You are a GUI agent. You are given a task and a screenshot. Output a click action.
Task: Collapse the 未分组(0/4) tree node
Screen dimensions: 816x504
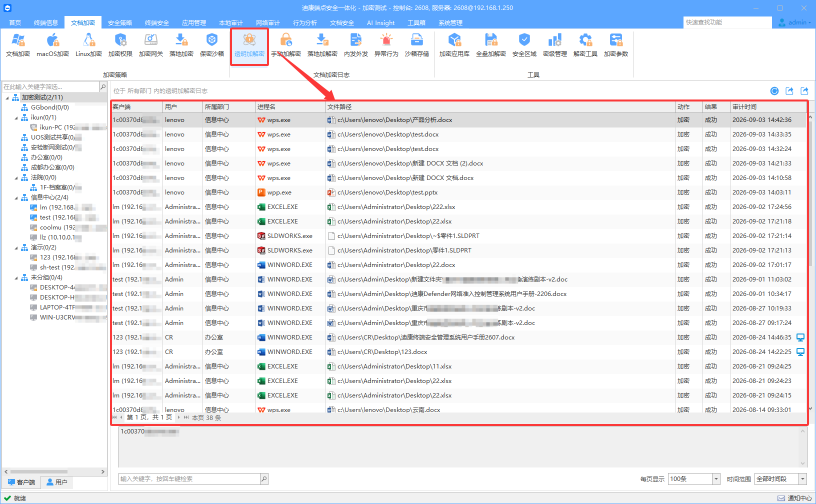tap(16, 277)
